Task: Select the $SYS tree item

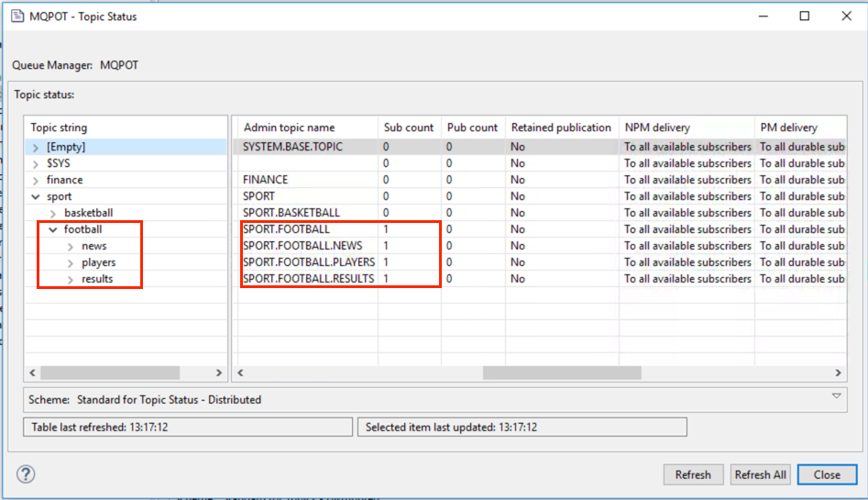Action: [58, 163]
